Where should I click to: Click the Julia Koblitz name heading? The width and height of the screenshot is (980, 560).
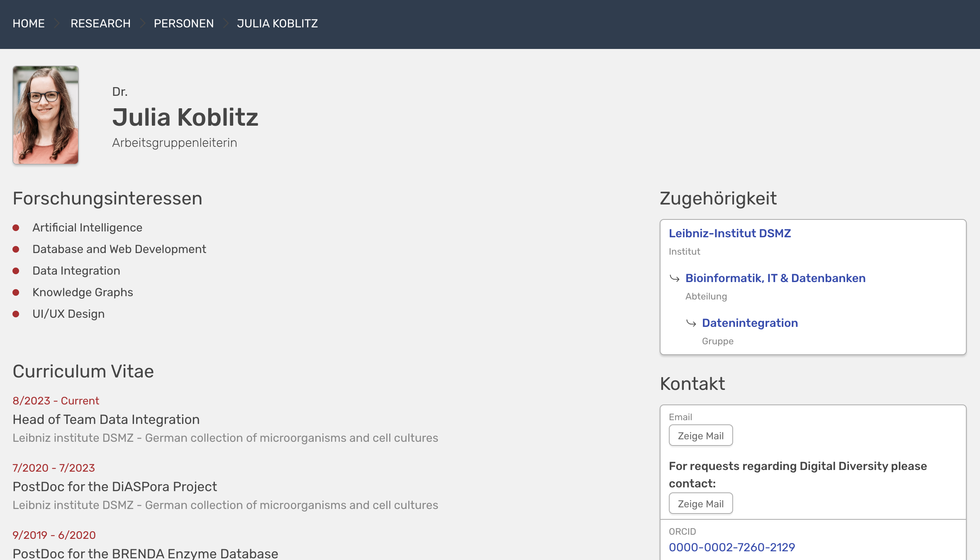click(185, 117)
